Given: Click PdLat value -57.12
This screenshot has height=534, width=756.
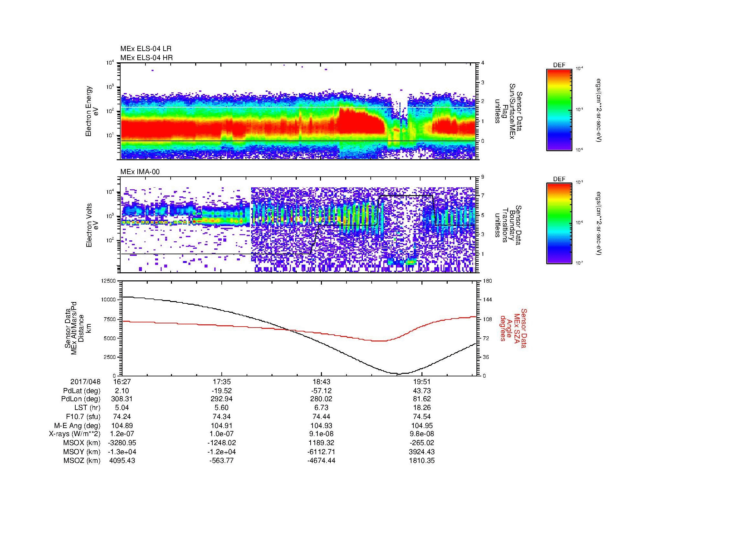Looking at the screenshot, I should coord(321,391).
